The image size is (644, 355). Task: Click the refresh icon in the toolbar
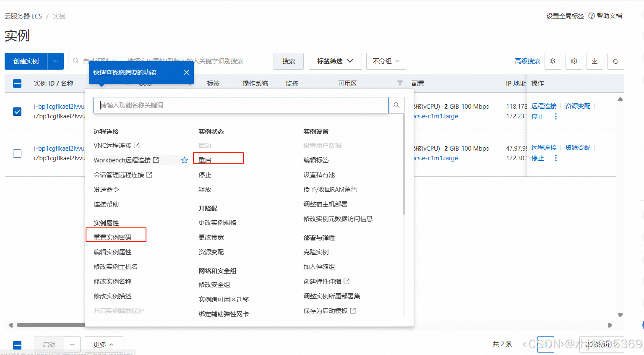(615, 61)
